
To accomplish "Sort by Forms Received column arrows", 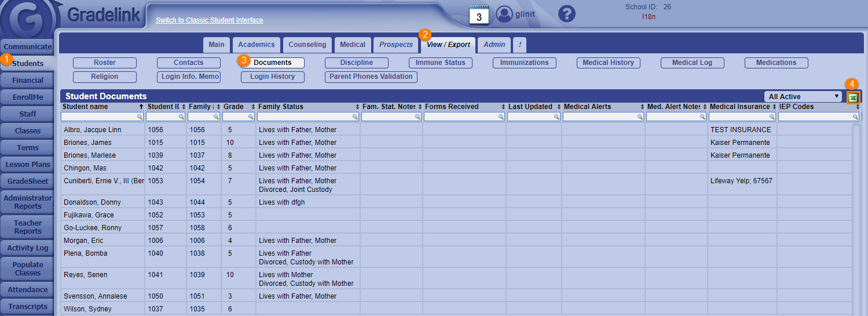I will pos(502,107).
